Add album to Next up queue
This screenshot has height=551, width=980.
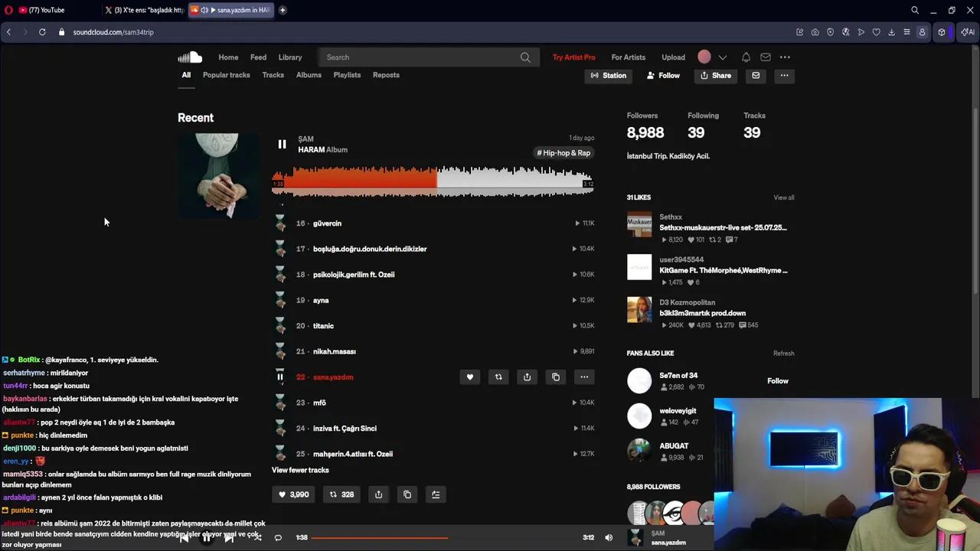[436, 494]
